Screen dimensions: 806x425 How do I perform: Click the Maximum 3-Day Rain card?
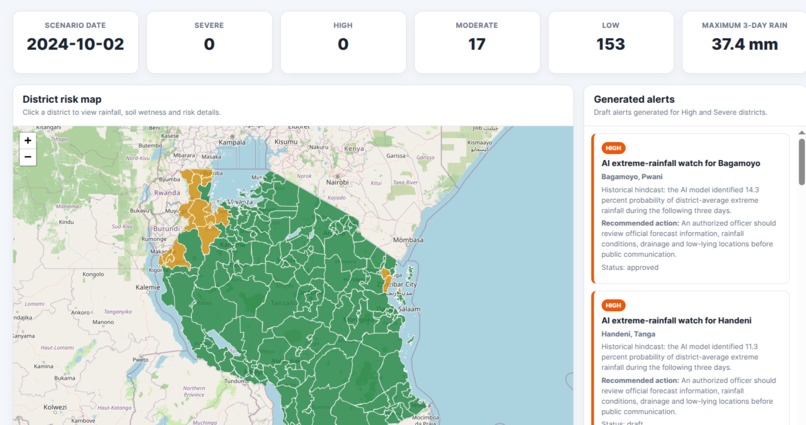click(744, 42)
